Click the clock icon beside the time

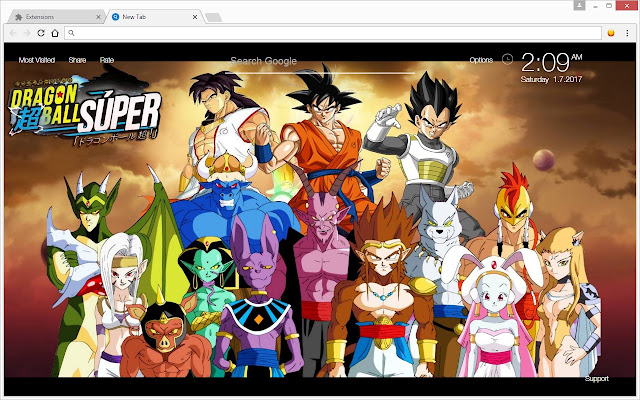[x=507, y=59]
